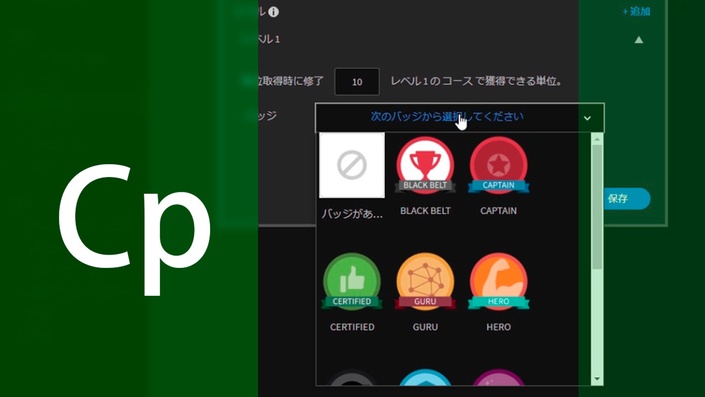The height and width of the screenshot is (397, 705).
Task: Collapse the Level 1 section triangle
Action: click(638, 40)
